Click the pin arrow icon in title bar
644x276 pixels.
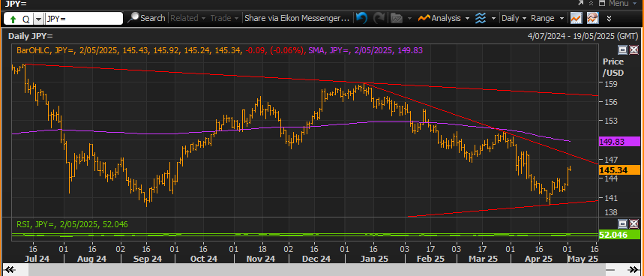click(x=581, y=3)
